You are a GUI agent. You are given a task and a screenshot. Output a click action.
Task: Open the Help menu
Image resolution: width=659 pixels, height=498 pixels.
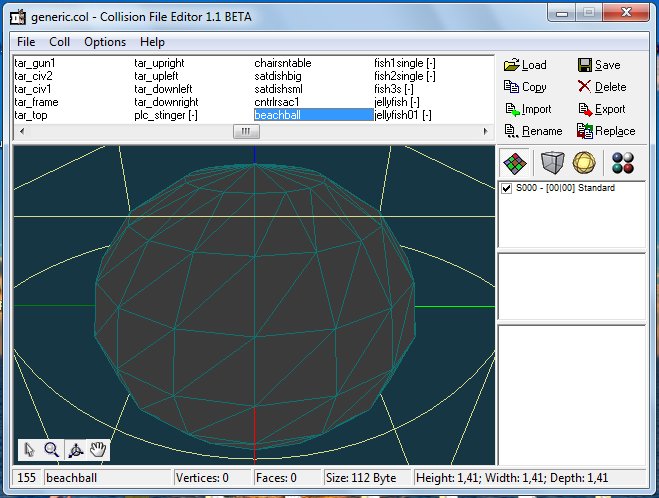tap(152, 42)
